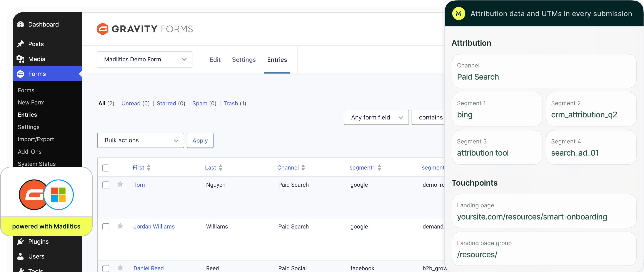Screen dimensions: 644x272
Task: Open the Forms sidebar menu
Action: (47, 74)
